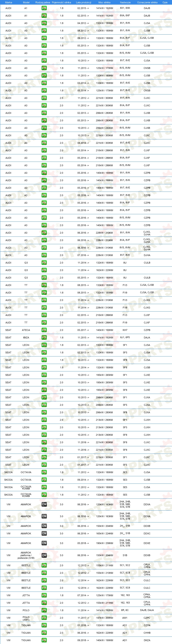Viewport: 172px width, 644px height.
Task: Select the ATECA model cell
Action: pos(26,330)
